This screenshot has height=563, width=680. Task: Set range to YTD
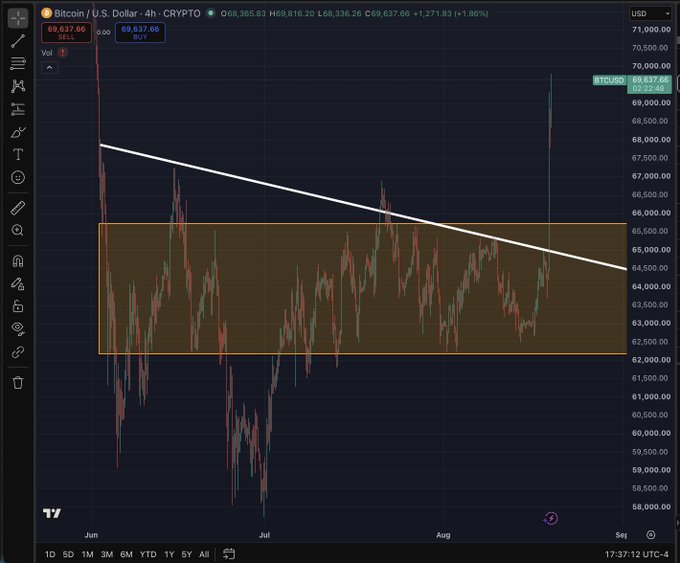[148, 554]
